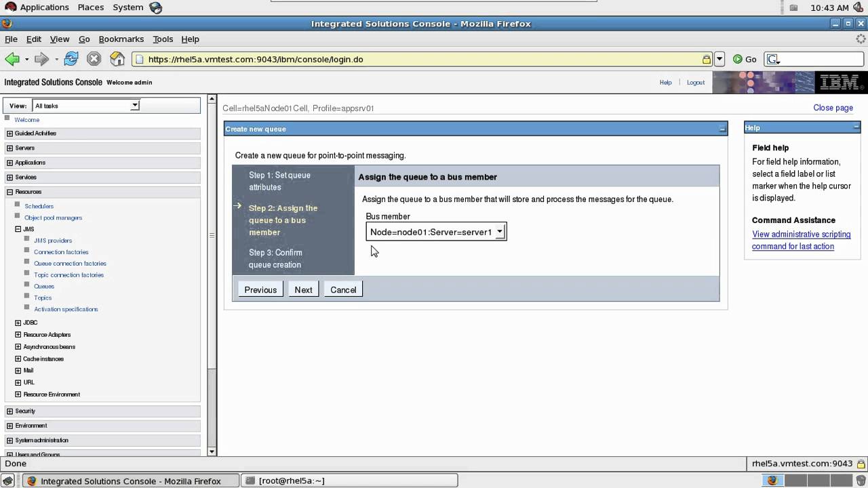The height and width of the screenshot is (488, 868).
Task: Expand the Services section
Action: point(9,178)
